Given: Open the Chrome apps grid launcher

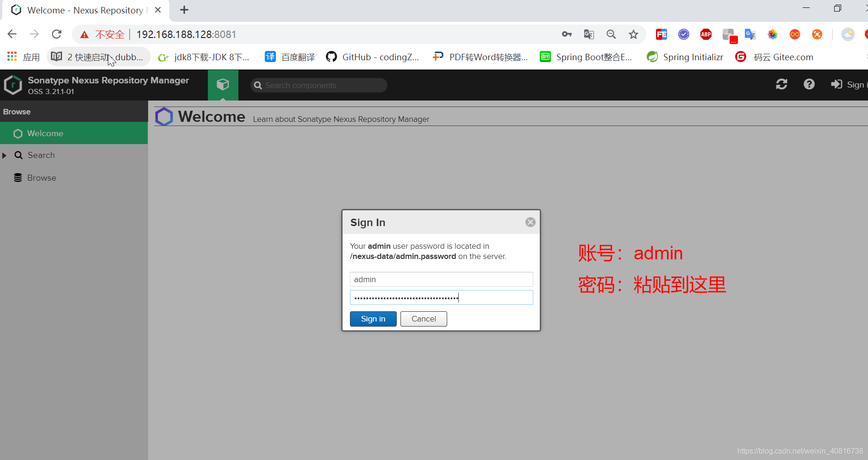Looking at the screenshot, I should pos(12,56).
